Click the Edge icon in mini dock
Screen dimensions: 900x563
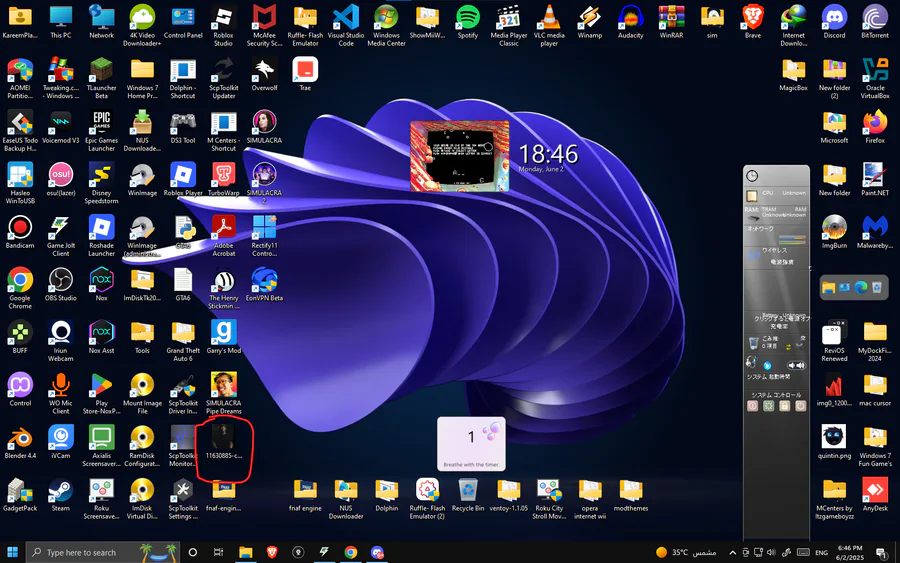860,288
